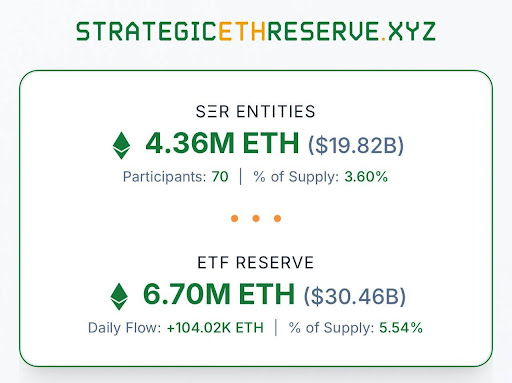
Task: Click the 6.70M ETH reserve value
Action: coord(219,294)
